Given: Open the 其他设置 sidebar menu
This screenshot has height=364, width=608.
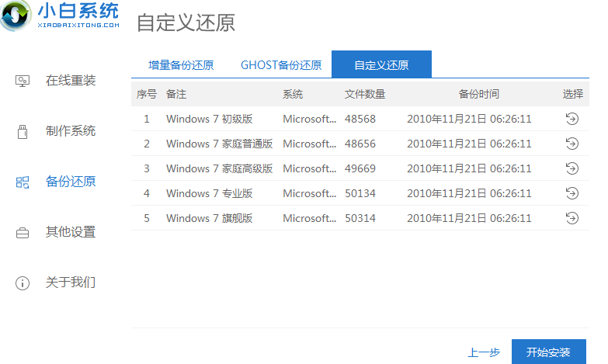Looking at the screenshot, I should 71,232.
